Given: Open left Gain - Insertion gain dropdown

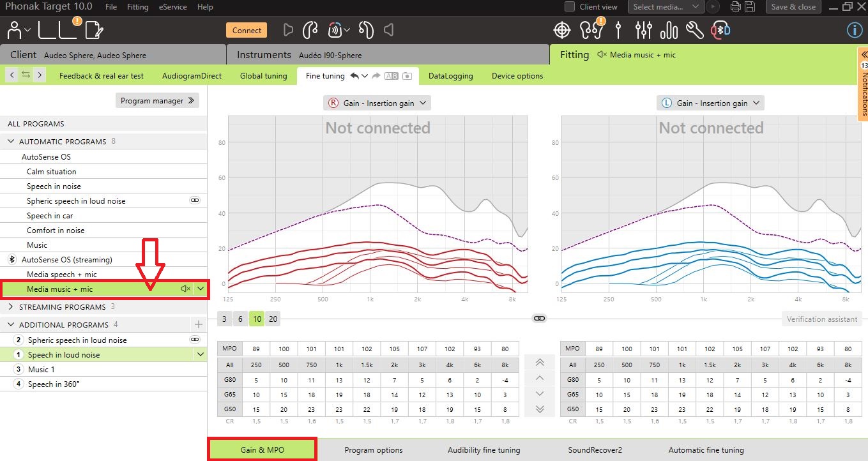Looking at the screenshot, I should (x=710, y=103).
